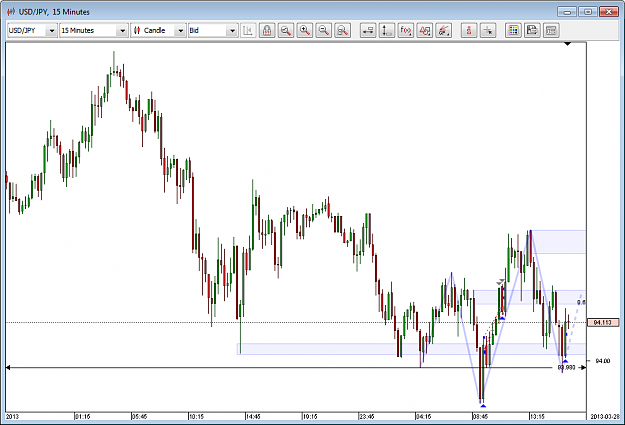Click the zoom in magnifier
The width and height of the screenshot is (625, 425).
(305, 30)
